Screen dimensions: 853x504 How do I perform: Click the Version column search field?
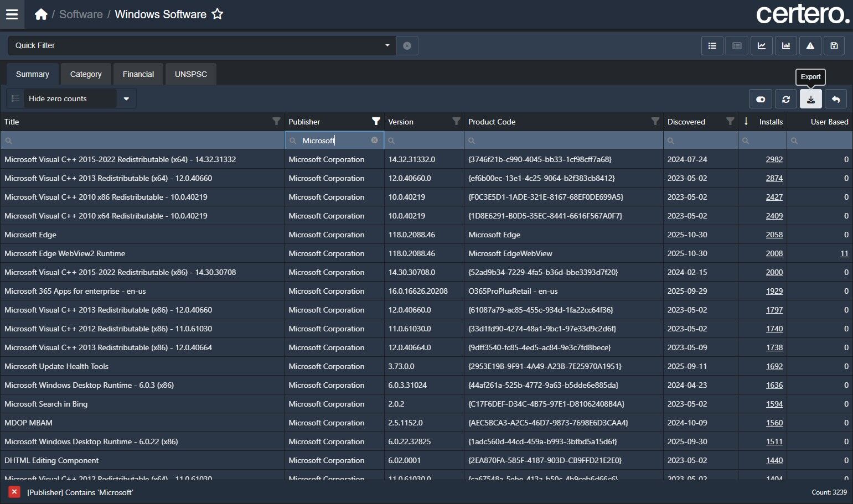click(x=424, y=141)
